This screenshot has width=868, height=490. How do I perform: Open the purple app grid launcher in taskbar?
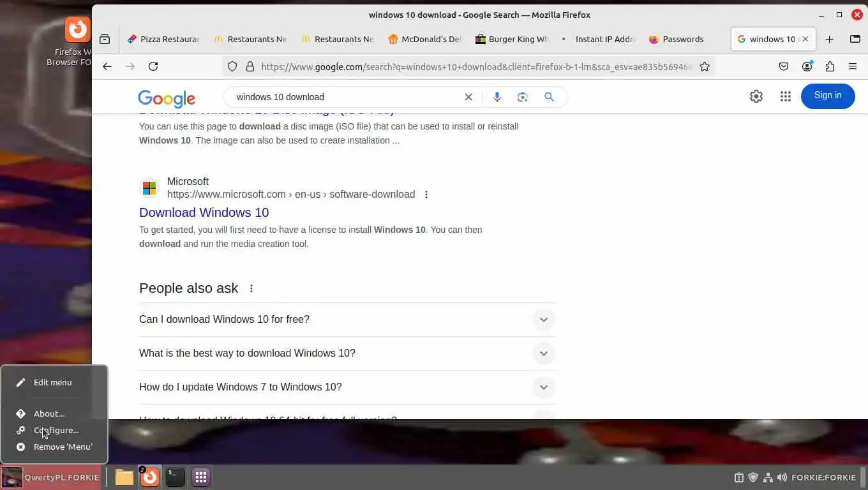pyautogui.click(x=201, y=477)
